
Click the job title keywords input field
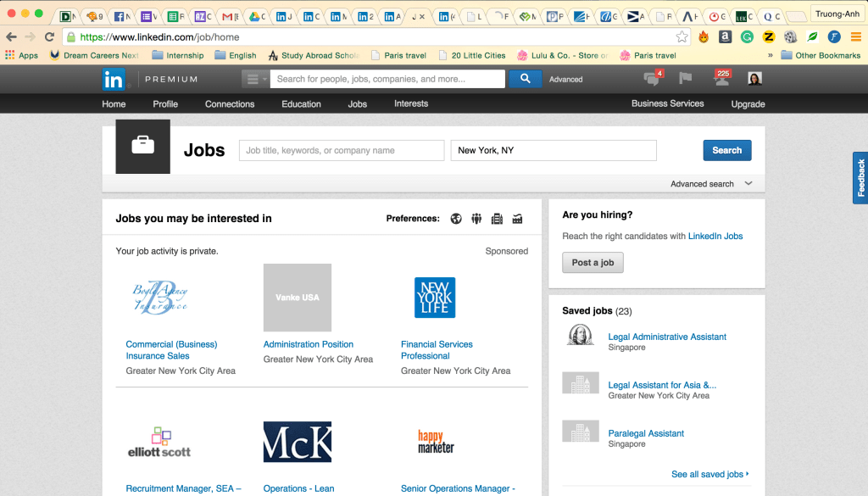(342, 151)
